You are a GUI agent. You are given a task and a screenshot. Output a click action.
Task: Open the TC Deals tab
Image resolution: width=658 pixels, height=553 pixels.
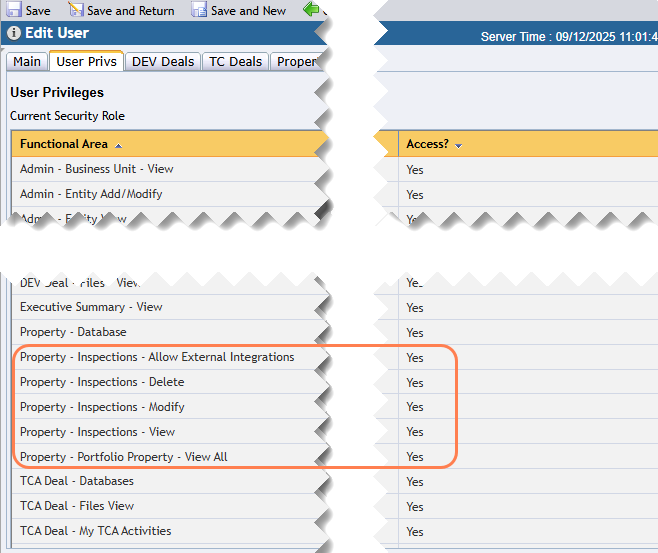point(235,62)
